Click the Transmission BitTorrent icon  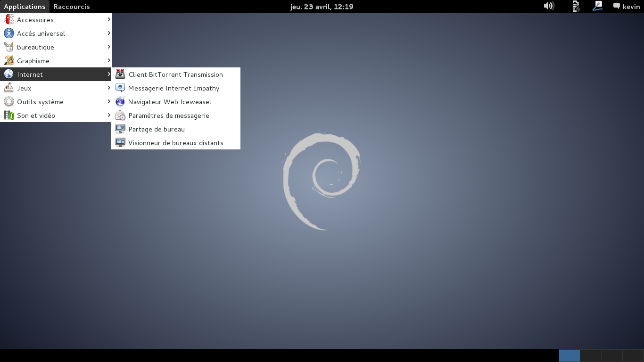click(120, 74)
